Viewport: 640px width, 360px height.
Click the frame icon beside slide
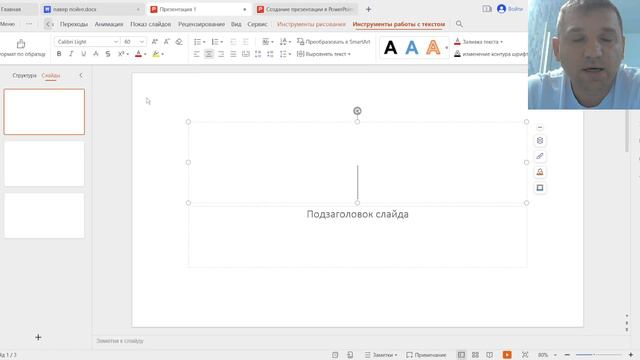coord(540,188)
